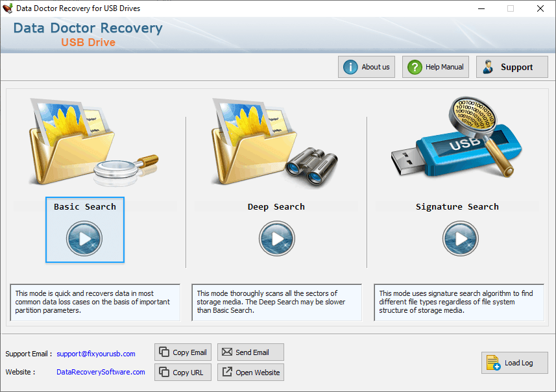The image size is (556, 392).
Task: Copy the support email address
Action: coord(183,352)
